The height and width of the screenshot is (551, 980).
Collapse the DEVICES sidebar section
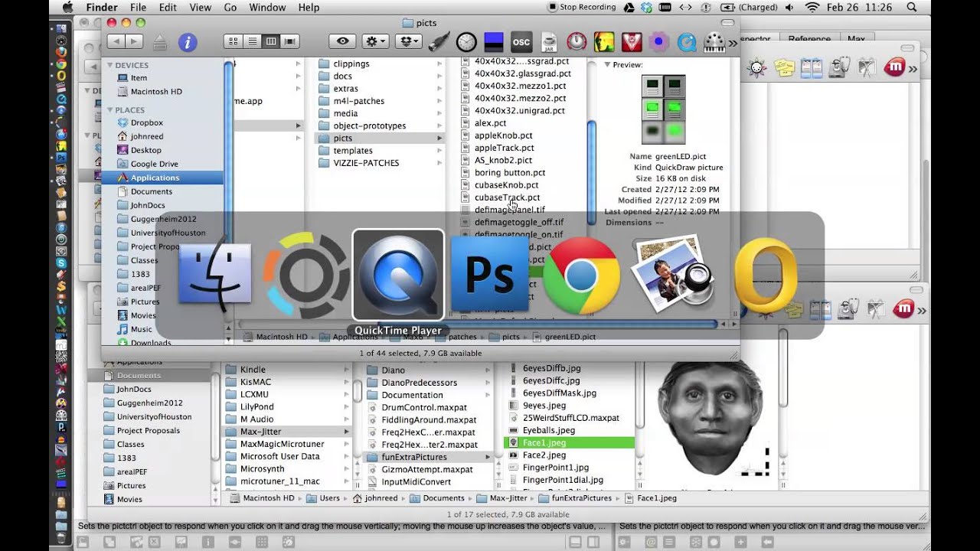pos(110,66)
